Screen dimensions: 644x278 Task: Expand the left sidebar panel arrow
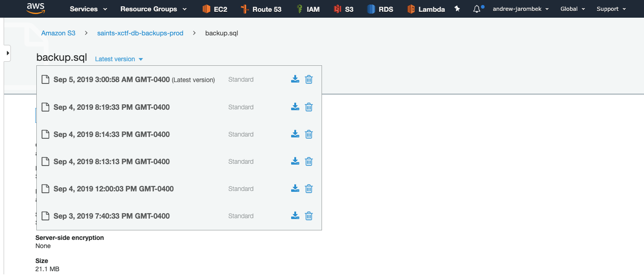(x=7, y=53)
